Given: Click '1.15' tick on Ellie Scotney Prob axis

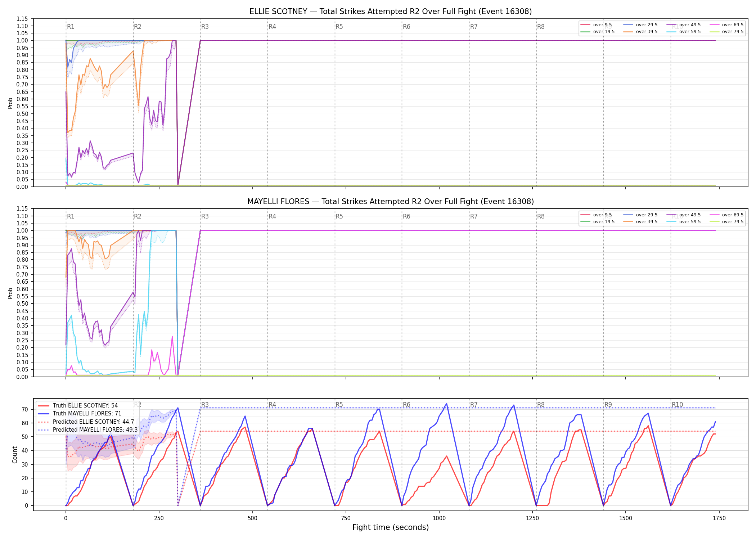Looking at the screenshot, I should pyautogui.click(x=23, y=19).
